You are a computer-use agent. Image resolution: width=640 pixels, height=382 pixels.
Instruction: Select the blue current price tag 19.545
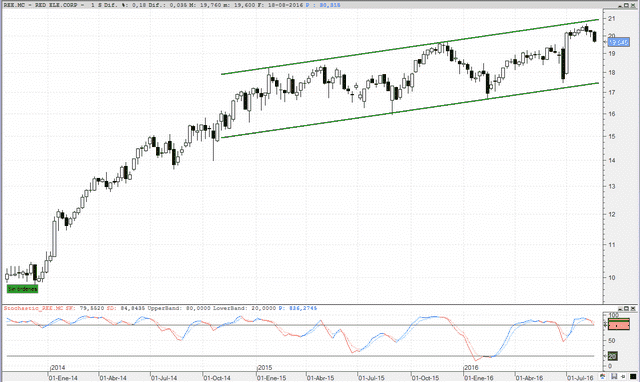(x=618, y=42)
